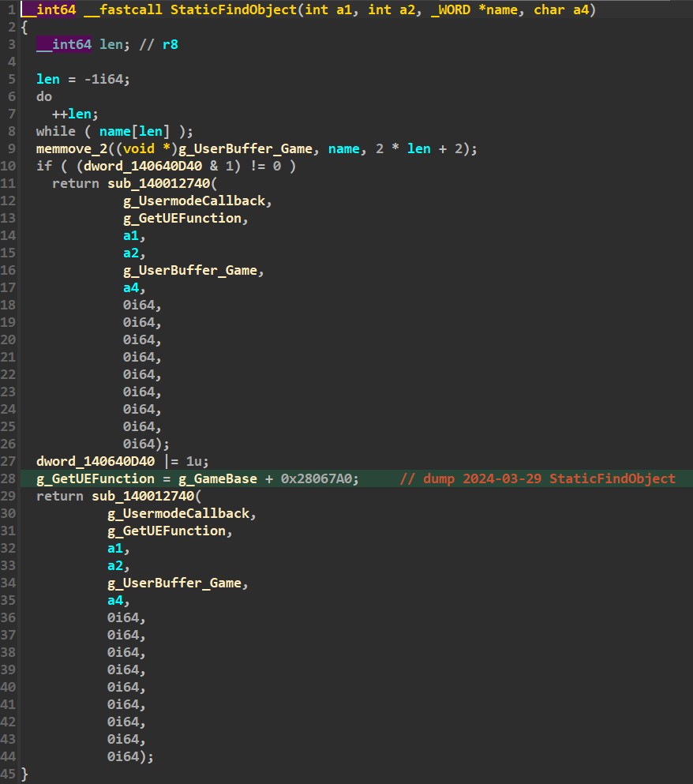The image size is (693, 784).
Task: Click the 0x28067A0 offset constant
Action: point(320,478)
